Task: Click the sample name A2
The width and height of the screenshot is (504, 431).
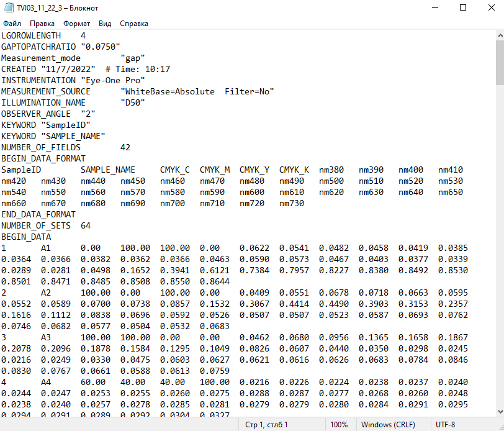Action: pos(46,293)
